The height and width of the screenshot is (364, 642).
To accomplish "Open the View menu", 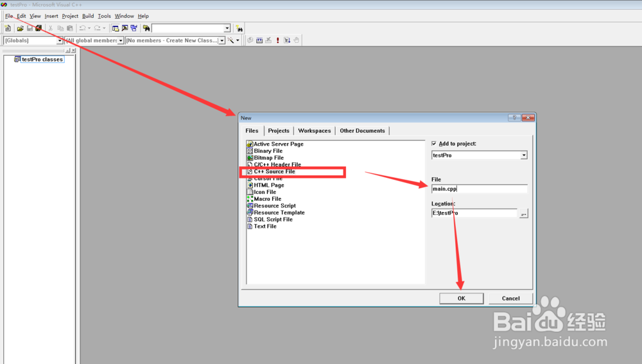I will pos(35,16).
